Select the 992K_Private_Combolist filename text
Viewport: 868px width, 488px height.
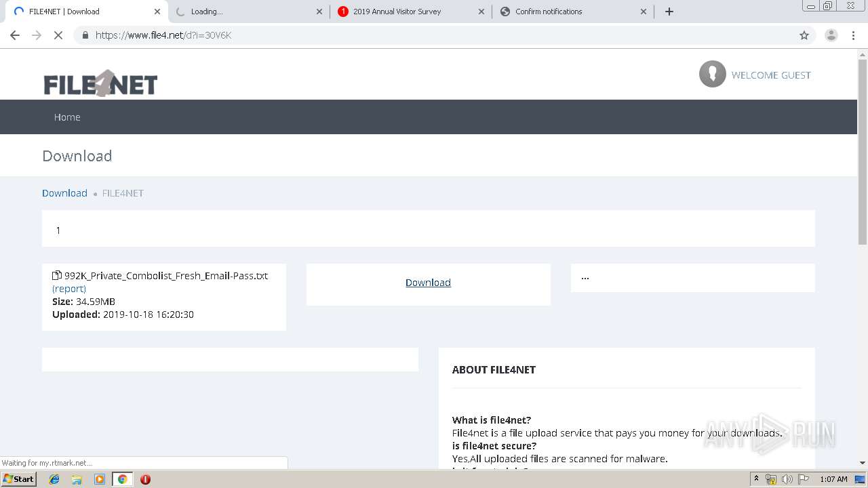point(166,276)
